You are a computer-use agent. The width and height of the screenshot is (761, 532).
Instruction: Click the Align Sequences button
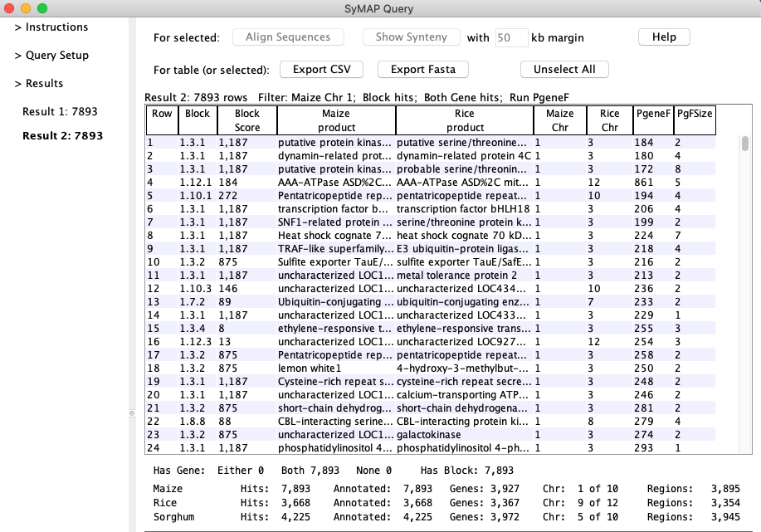[288, 37]
